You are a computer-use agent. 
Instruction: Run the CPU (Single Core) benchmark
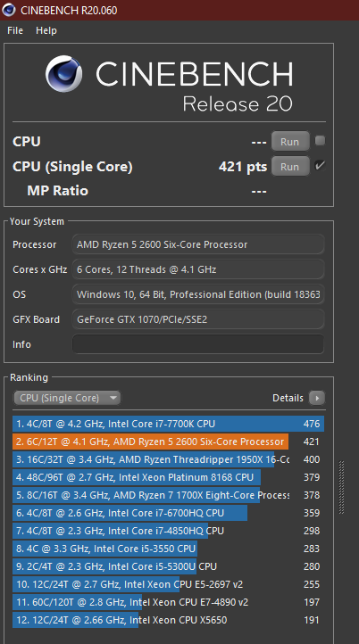[290, 166]
